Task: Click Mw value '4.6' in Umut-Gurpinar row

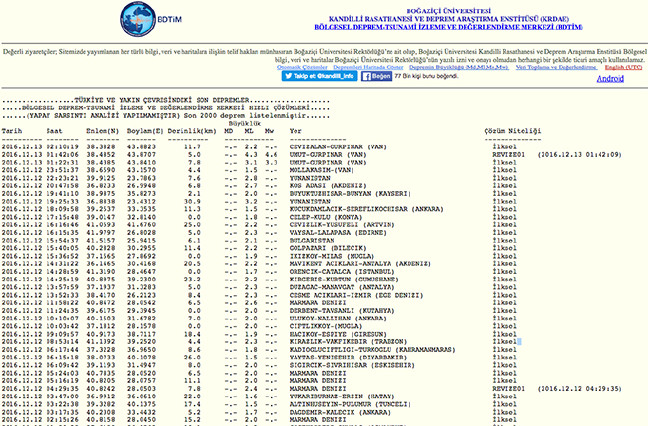Action: [x=271, y=155]
